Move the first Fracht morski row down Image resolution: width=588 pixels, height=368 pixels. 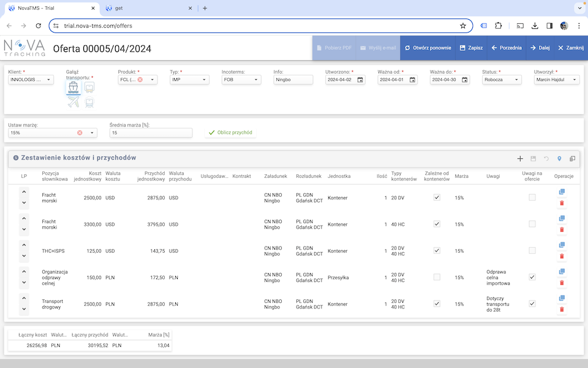point(24,203)
